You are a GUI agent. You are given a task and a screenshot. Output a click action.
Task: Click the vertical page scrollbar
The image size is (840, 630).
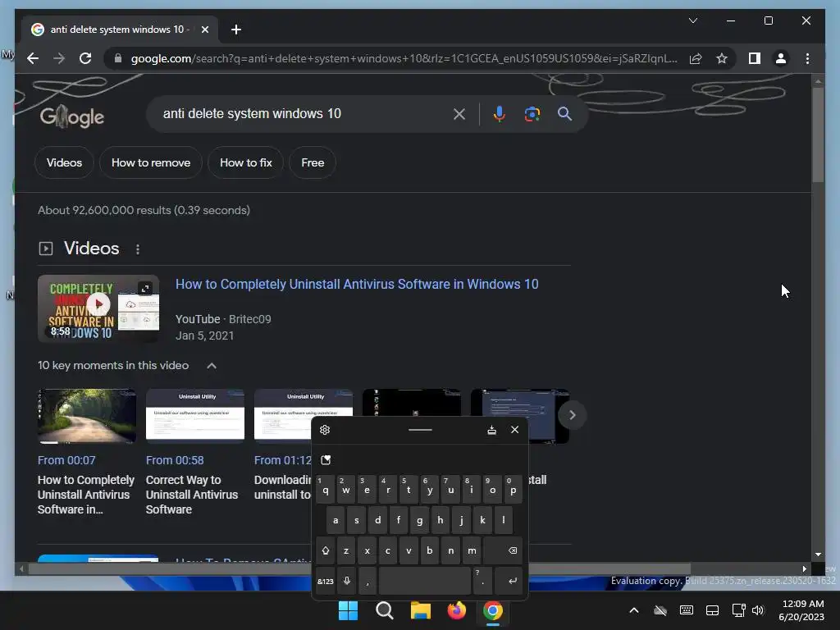(818, 134)
